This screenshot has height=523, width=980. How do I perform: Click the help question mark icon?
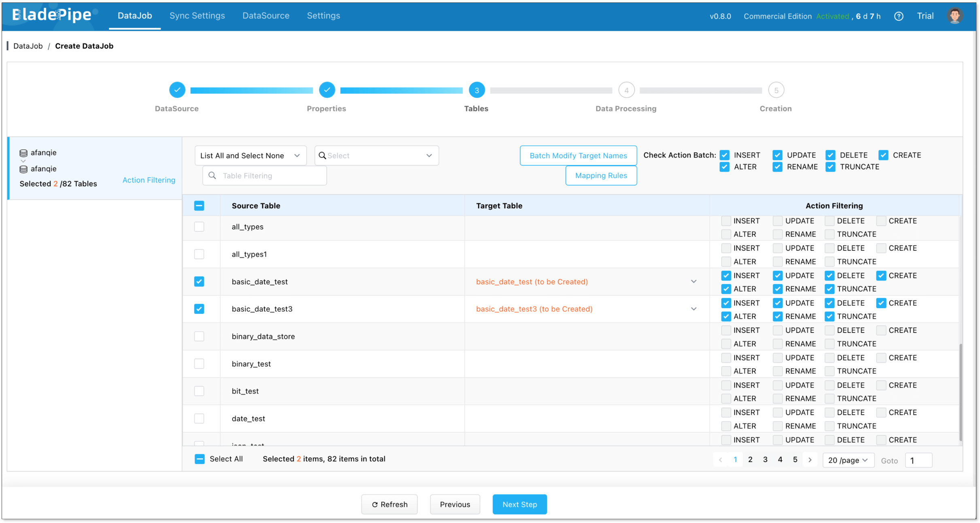coord(898,16)
